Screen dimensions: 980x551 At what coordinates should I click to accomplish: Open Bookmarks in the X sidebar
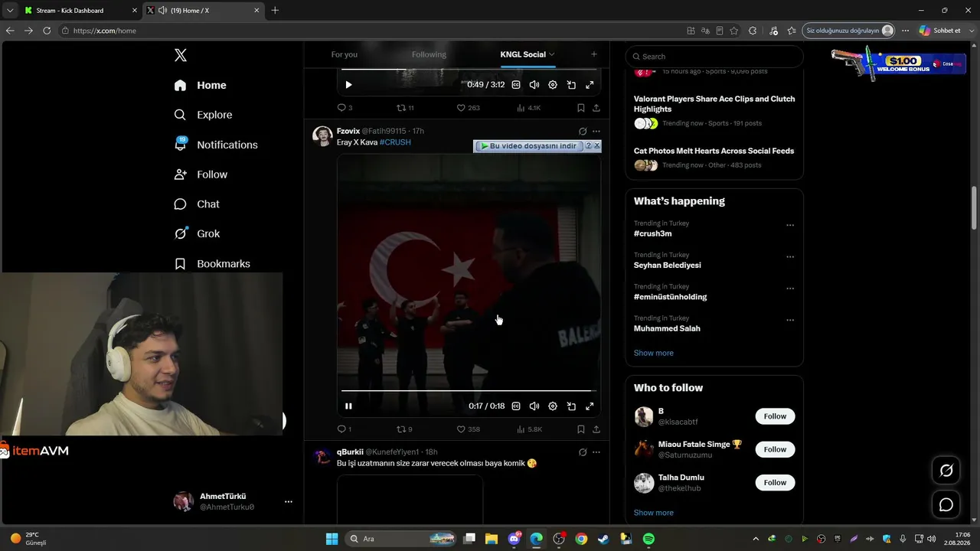212,263
